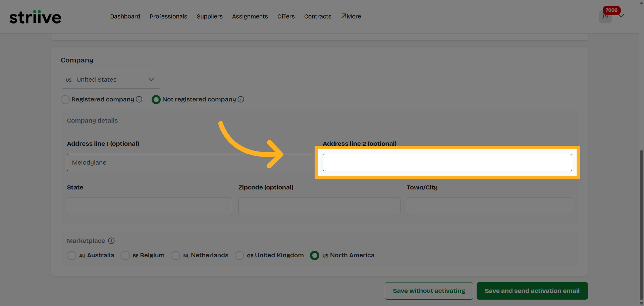Choose Australia as marketplace
The height and width of the screenshot is (306, 644).
click(71, 255)
